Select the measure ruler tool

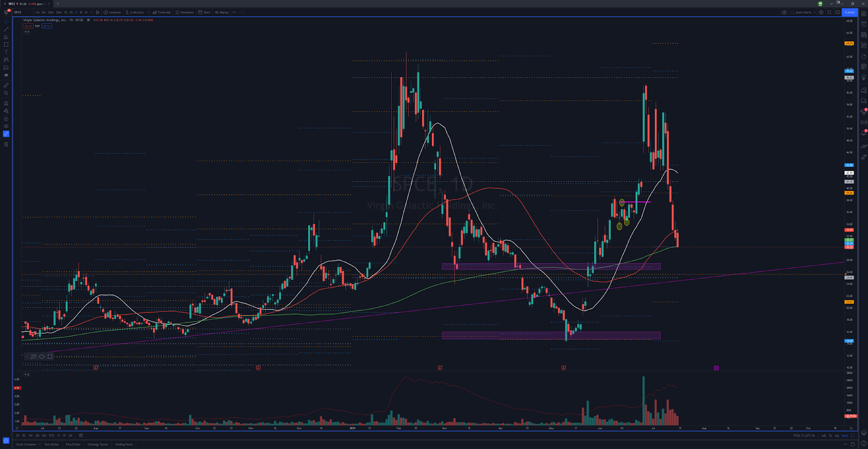6,85
